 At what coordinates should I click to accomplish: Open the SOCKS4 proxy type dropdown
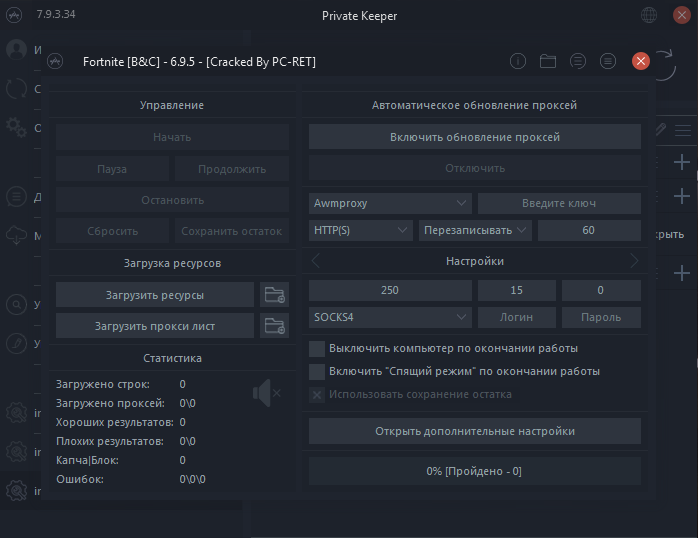(x=389, y=317)
